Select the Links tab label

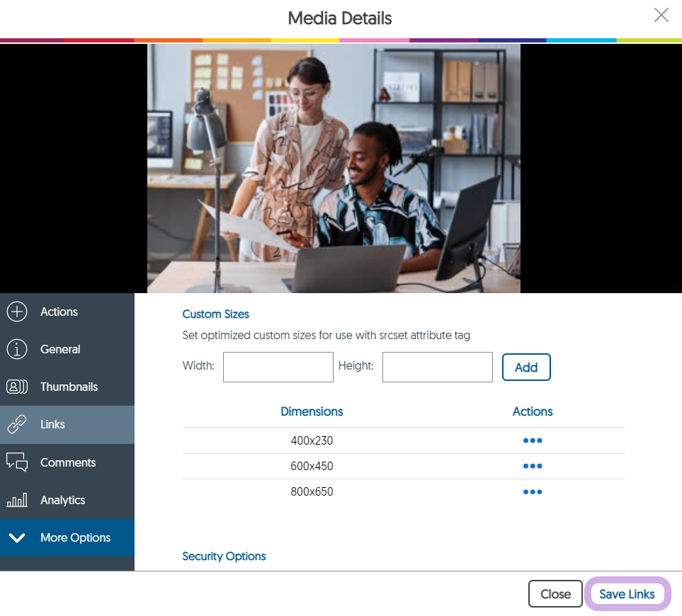click(52, 424)
